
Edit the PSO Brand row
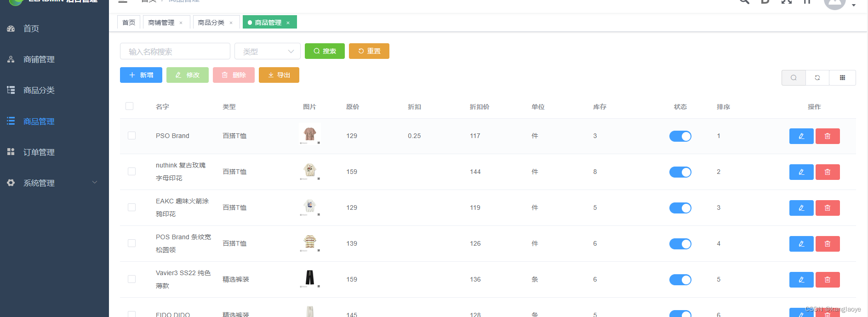click(x=801, y=136)
